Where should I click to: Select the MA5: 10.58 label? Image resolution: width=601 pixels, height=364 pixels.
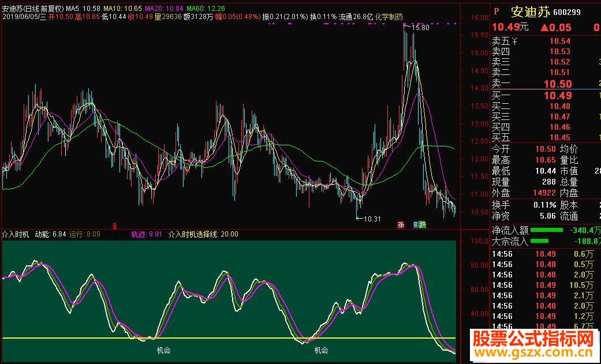83,9
